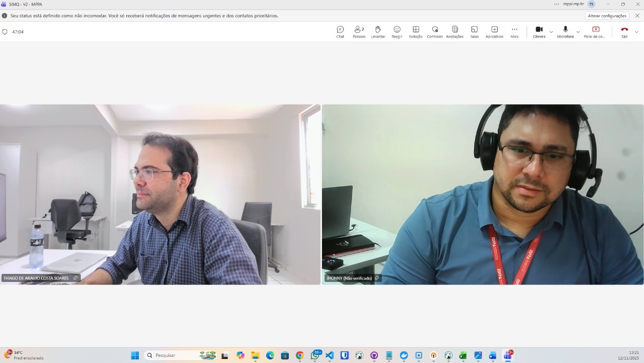Expand the Microfone options arrow

578,32
